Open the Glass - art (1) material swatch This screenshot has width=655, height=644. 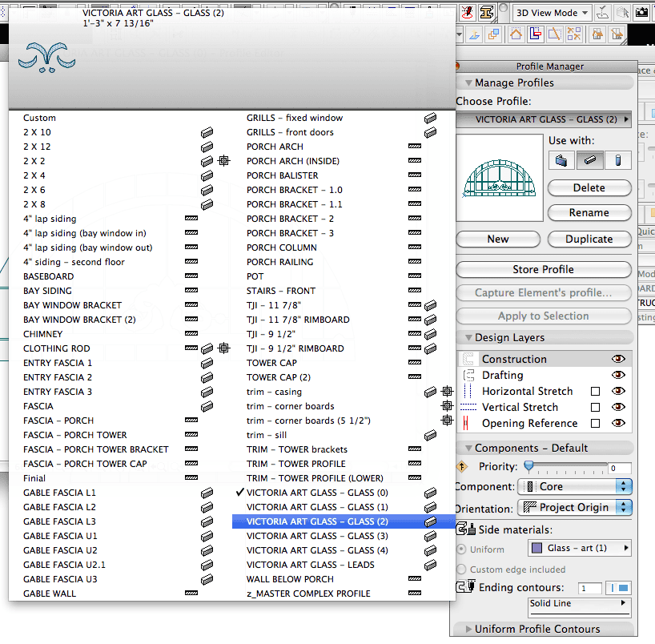pyautogui.click(x=580, y=548)
